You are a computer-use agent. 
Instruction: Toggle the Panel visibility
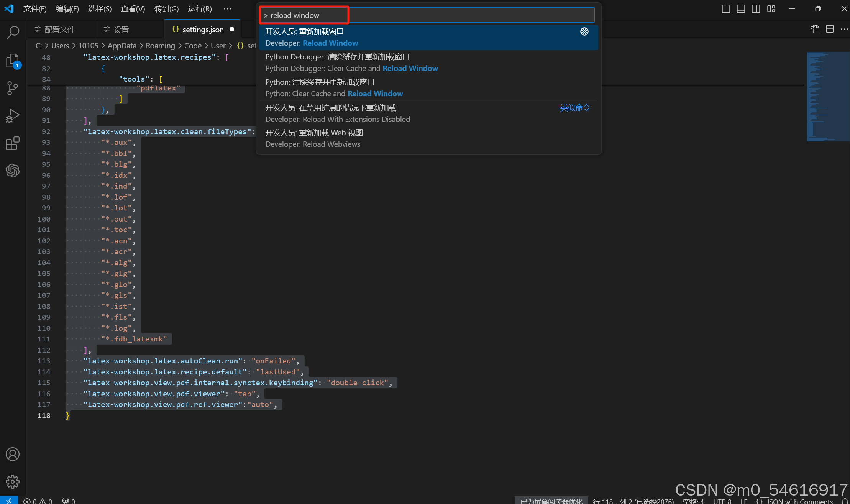tap(741, 8)
